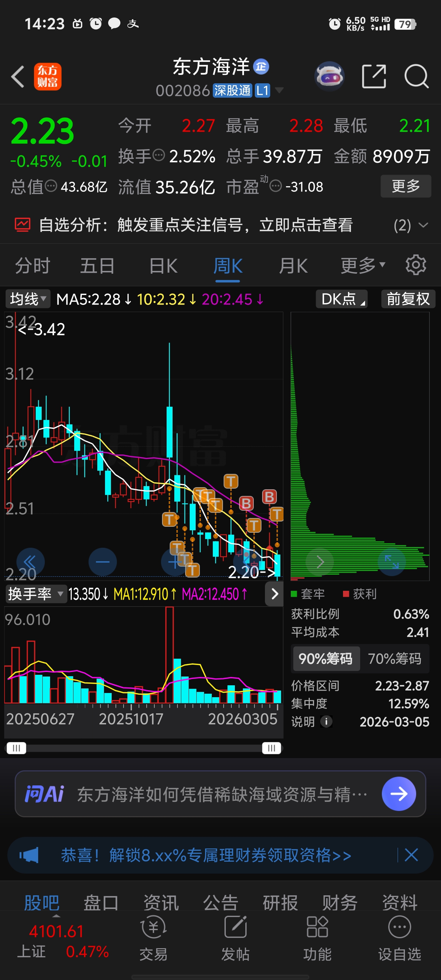Open the DK点 dropdown
Viewport: 441px width, 980px height.
(342, 299)
